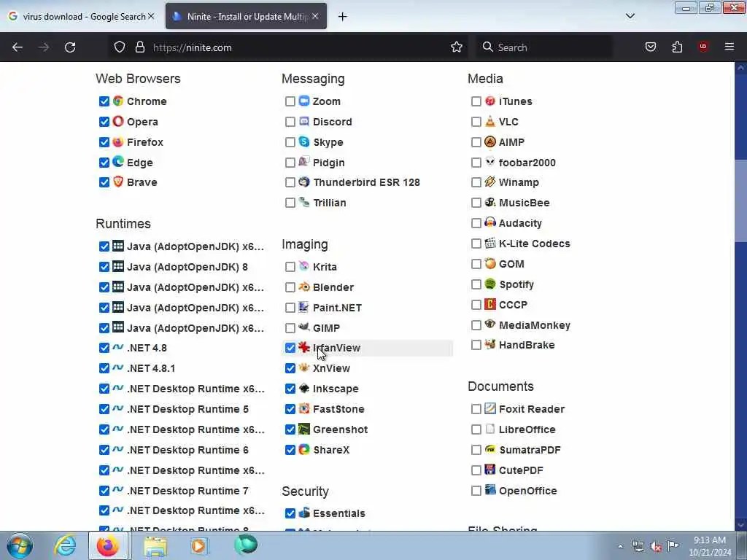
Task: Click the Zoom camera icon
Action: click(304, 101)
